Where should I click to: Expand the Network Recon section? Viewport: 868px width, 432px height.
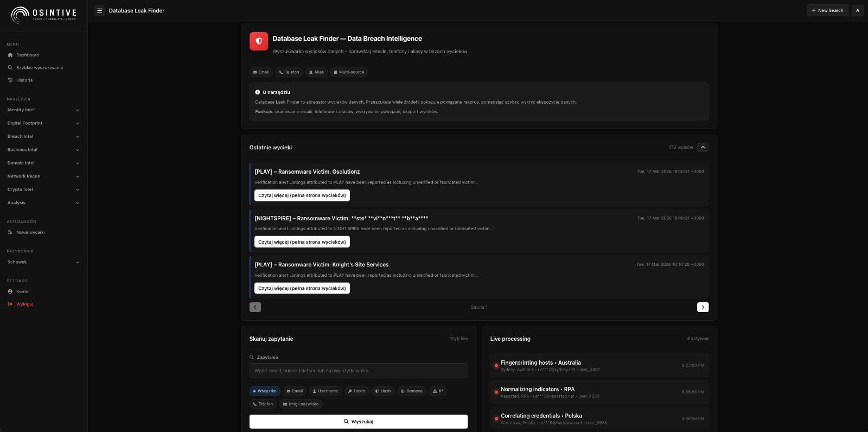pos(43,176)
